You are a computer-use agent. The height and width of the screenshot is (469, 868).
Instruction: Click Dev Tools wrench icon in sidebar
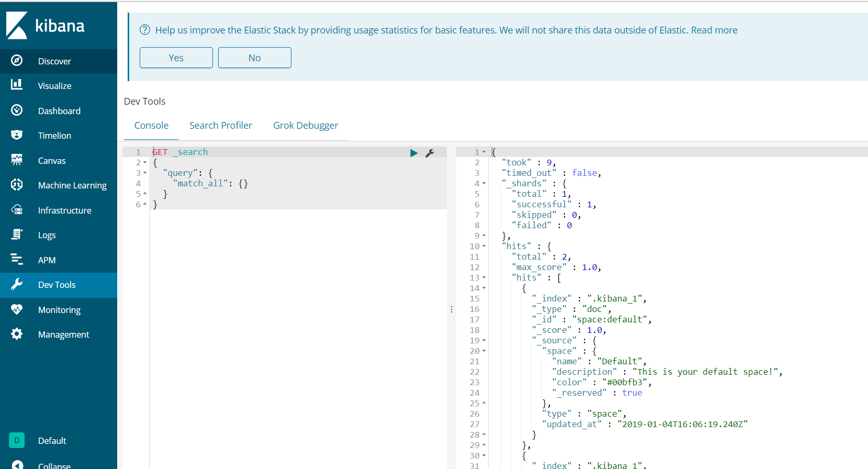17,284
